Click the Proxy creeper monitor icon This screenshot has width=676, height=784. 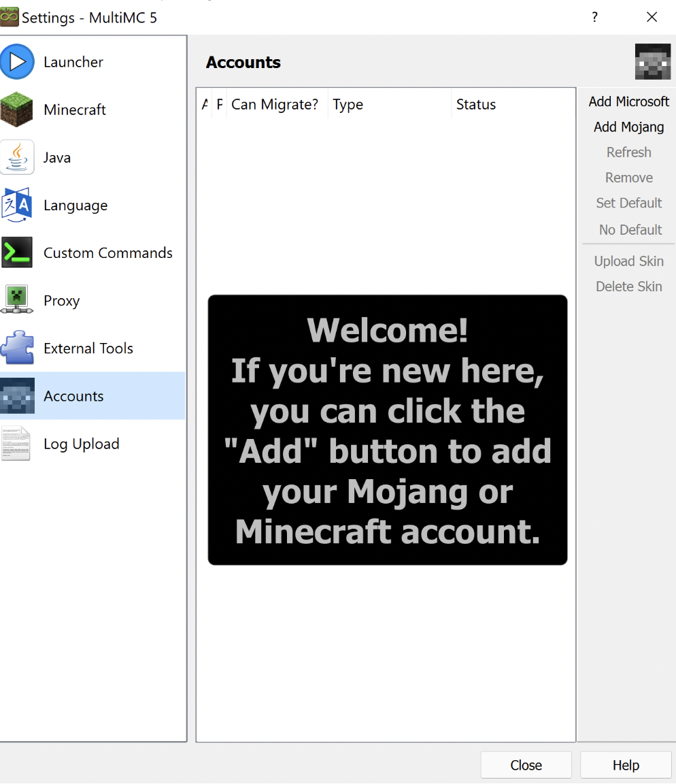[x=17, y=300]
